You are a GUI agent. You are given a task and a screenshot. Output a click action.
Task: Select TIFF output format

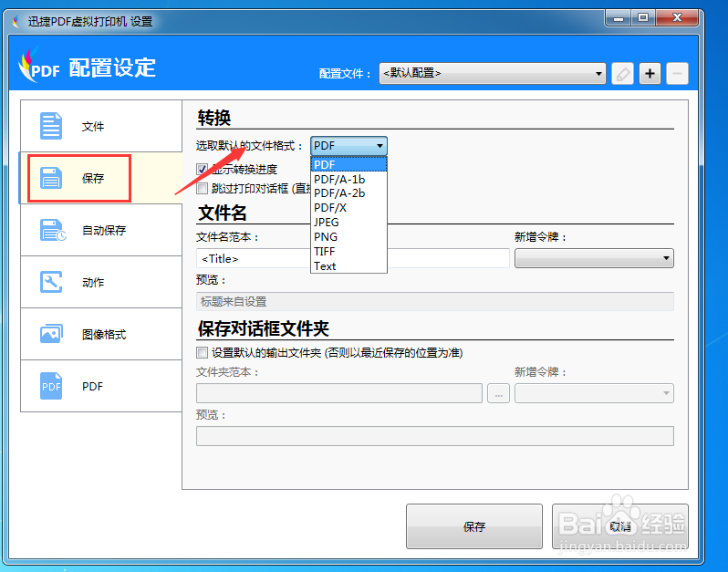point(348,251)
